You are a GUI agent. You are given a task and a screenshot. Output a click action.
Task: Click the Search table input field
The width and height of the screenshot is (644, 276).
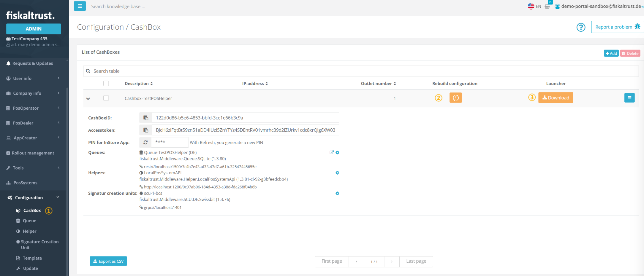click(x=356, y=71)
